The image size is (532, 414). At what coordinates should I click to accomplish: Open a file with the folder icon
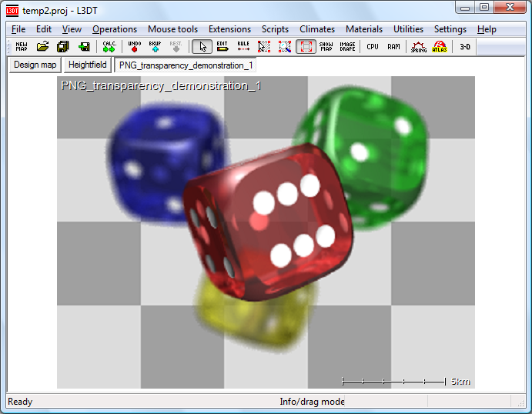click(x=43, y=46)
